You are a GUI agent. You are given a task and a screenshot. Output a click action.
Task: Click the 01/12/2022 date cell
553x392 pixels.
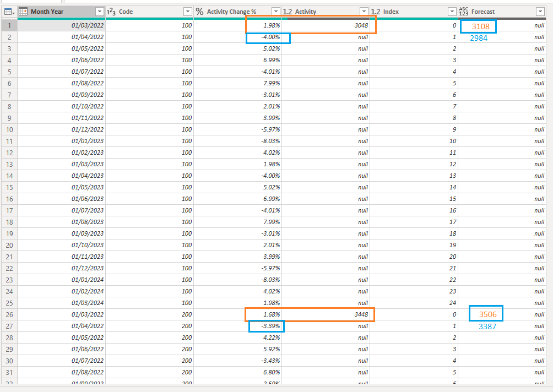61,129
